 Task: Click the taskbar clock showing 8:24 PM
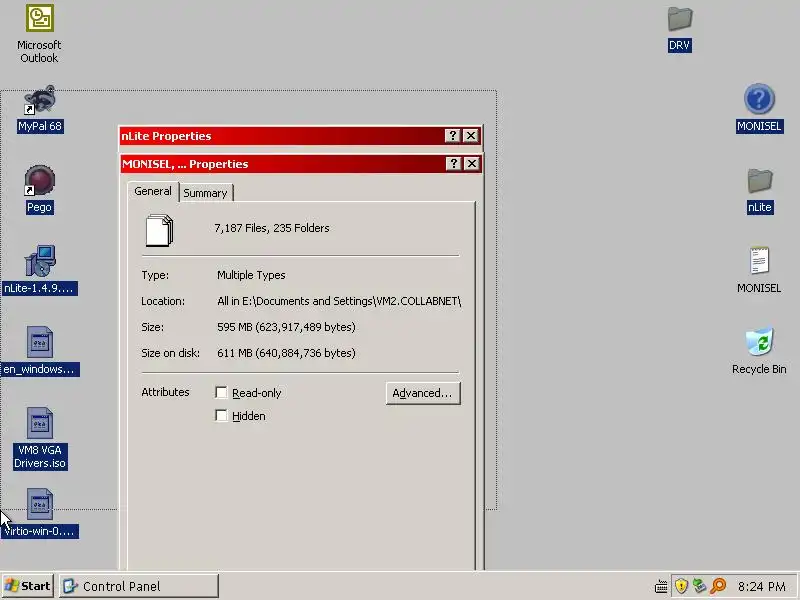(762, 586)
